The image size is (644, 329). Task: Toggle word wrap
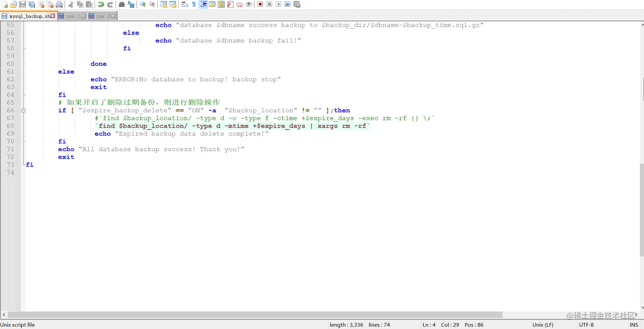[184, 4]
